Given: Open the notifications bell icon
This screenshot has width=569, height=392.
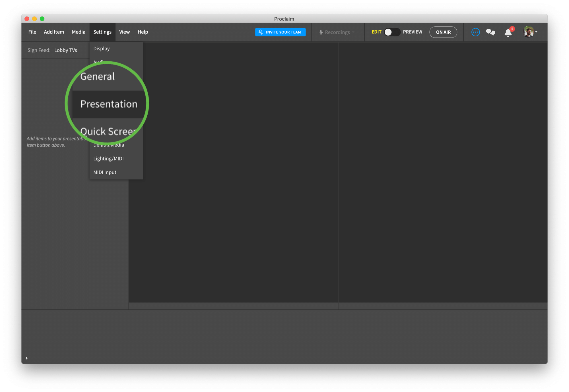Looking at the screenshot, I should point(508,33).
